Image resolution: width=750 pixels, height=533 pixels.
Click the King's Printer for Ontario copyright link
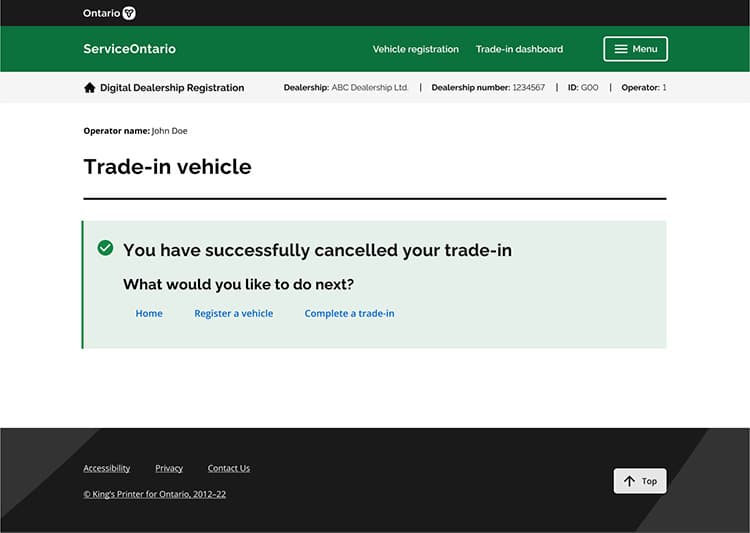[154, 494]
